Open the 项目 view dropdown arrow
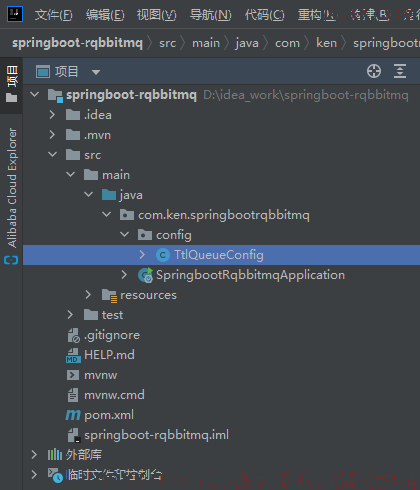The width and height of the screenshot is (420, 490). [96, 72]
